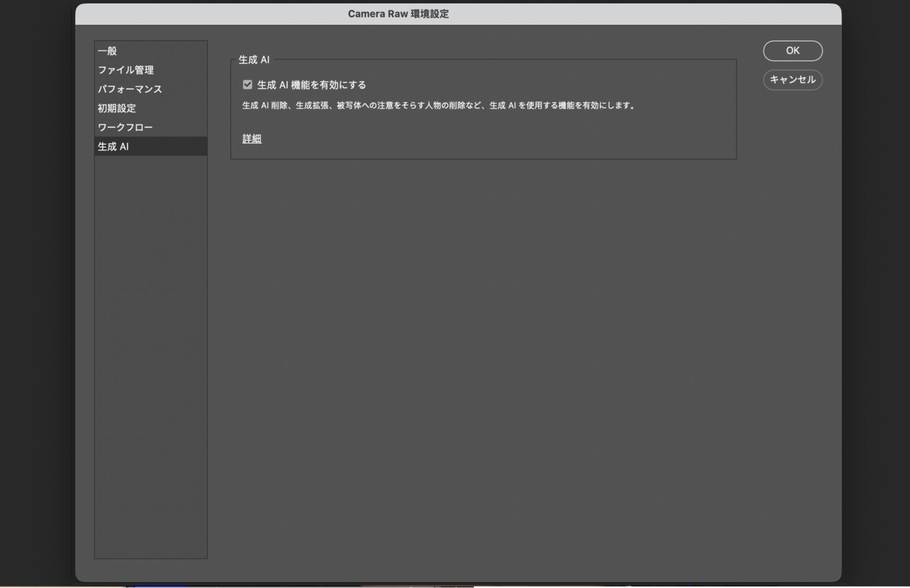Toggle the 生成 AI 機能を有効にする checkbox
Viewport: 910px width, 588px height.
247,85
